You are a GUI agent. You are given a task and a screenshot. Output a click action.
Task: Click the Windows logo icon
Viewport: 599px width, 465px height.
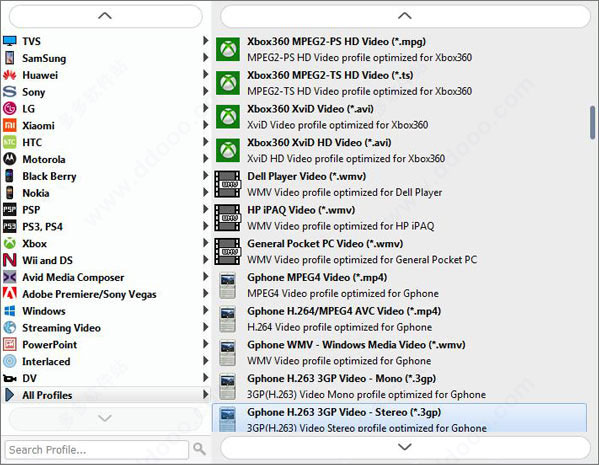pyautogui.click(x=10, y=311)
